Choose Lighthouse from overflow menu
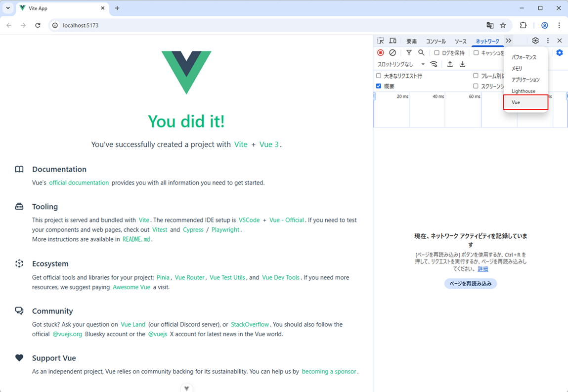 (x=525, y=91)
